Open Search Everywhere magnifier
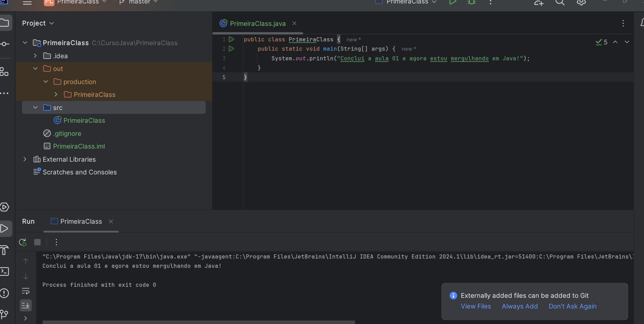 coord(560,2)
